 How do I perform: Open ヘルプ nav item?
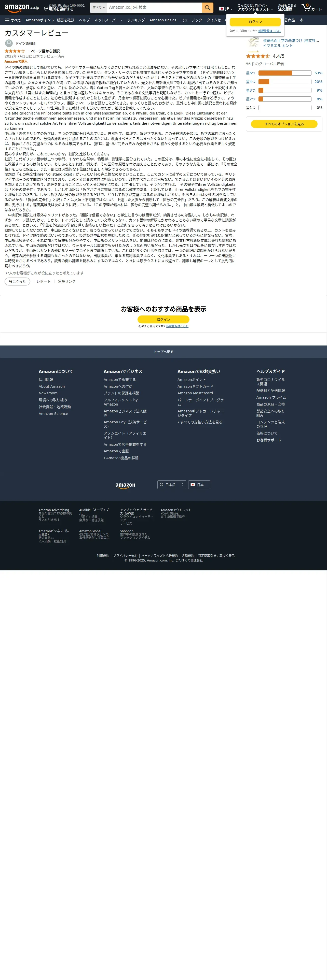85,20
